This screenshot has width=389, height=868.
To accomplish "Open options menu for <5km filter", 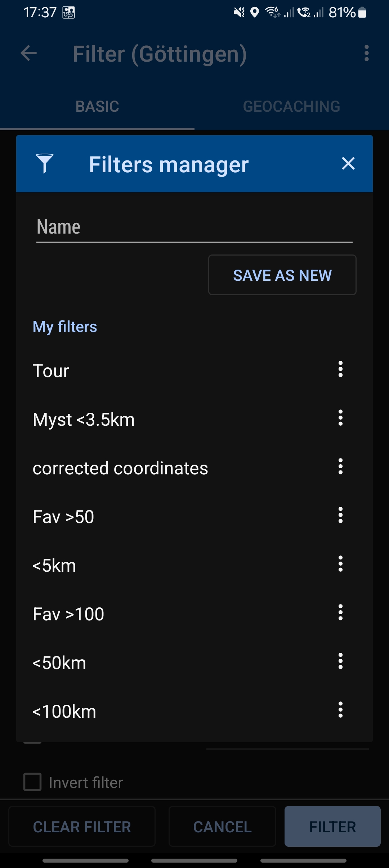I will (340, 564).
